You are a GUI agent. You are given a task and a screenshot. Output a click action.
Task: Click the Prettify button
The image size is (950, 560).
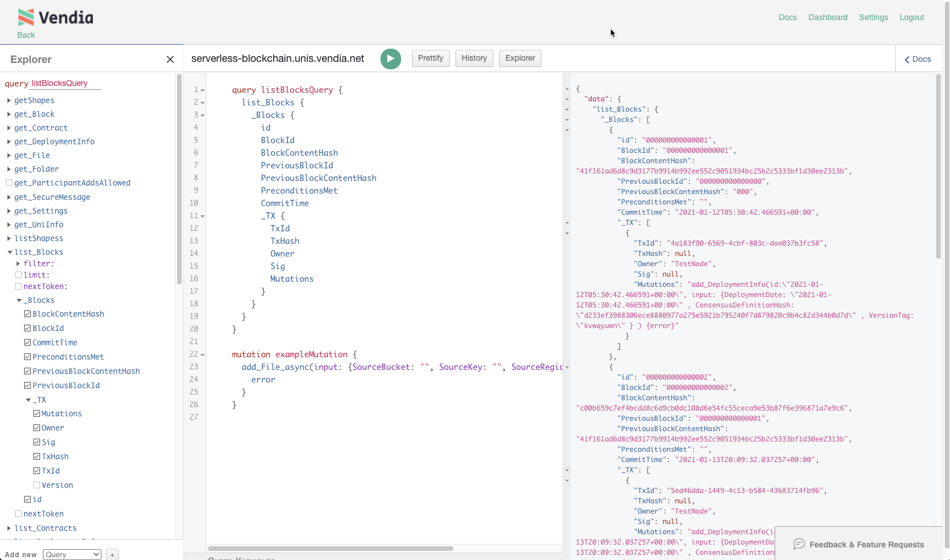(x=430, y=58)
